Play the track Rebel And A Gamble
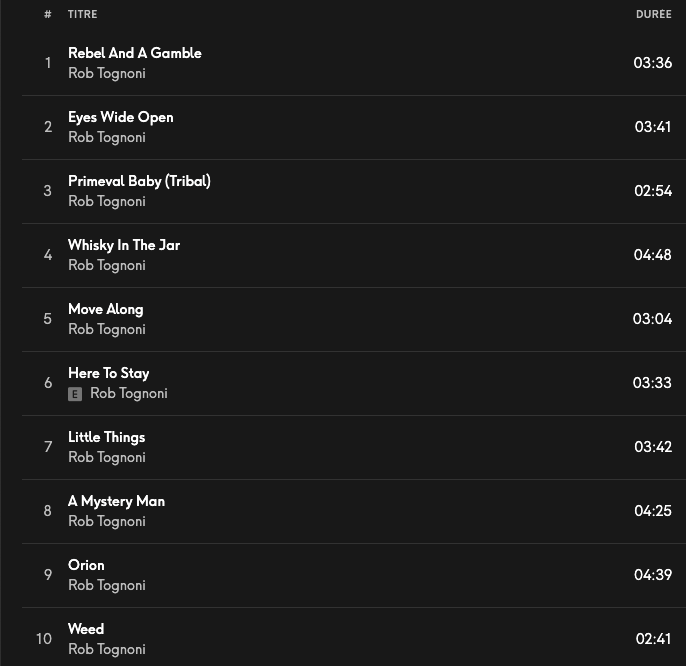 coord(134,53)
